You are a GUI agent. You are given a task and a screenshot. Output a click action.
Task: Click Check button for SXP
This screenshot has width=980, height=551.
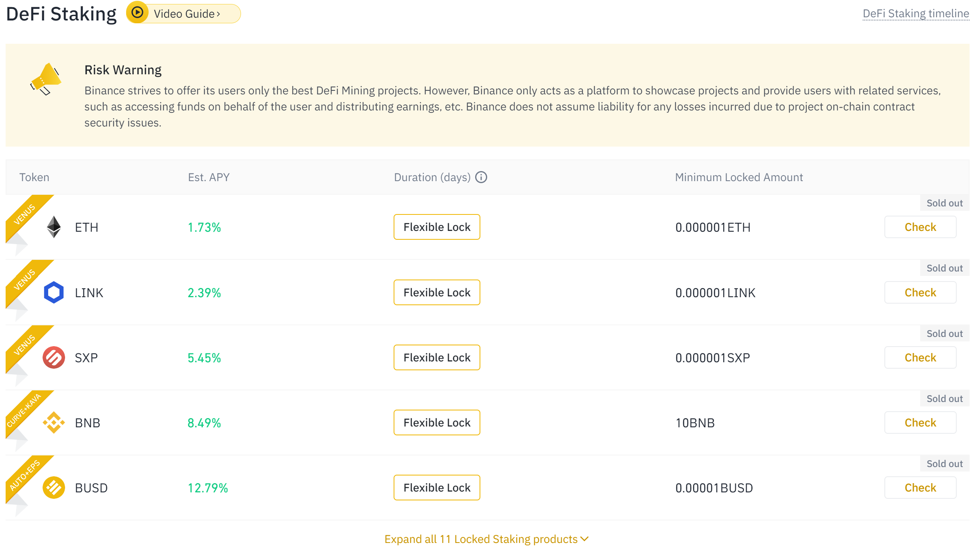pos(920,357)
